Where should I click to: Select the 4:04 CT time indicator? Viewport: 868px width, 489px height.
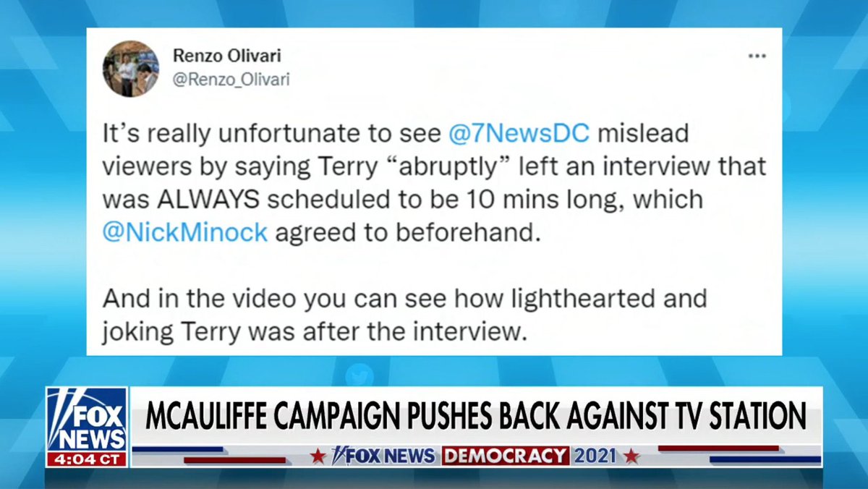[87, 459]
